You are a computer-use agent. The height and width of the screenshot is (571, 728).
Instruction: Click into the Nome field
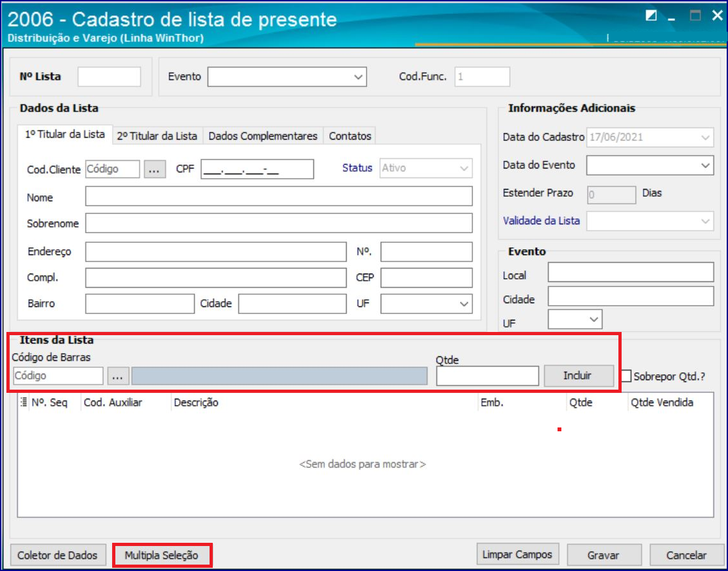(x=279, y=196)
